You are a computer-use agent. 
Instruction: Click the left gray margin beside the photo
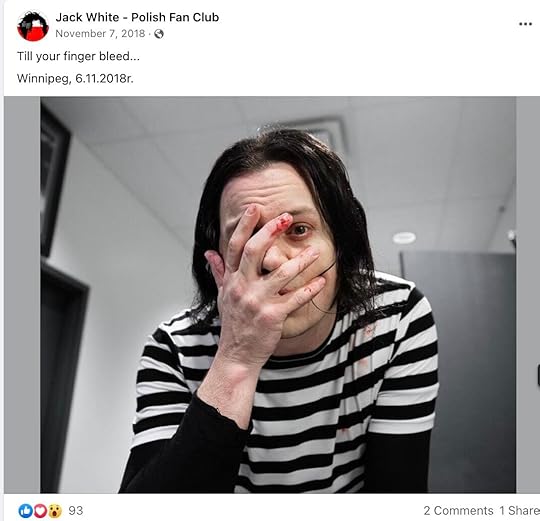pyautogui.click(x=22, y=295)
